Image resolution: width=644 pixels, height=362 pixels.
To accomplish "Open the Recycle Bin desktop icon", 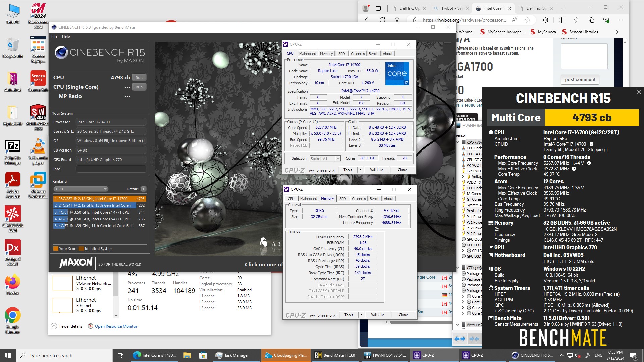I will pos(13,48).
